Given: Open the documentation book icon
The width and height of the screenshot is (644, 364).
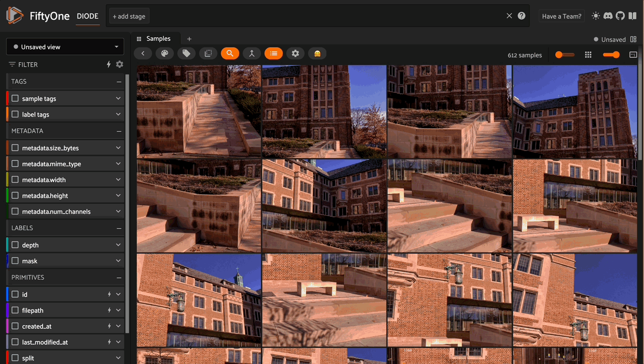Looking at the screenshot, I should pyautogui.click(x=633, y=16).
